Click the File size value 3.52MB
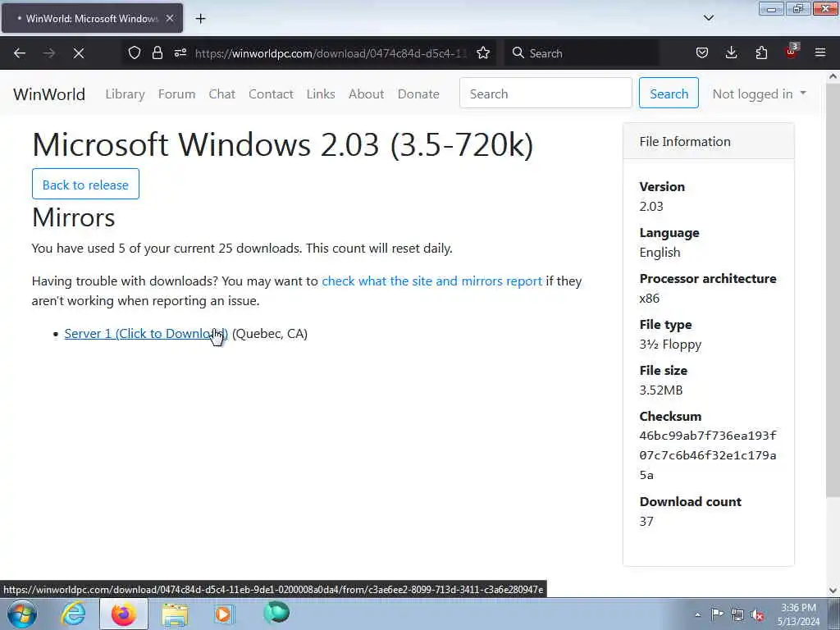 point(661,390)
